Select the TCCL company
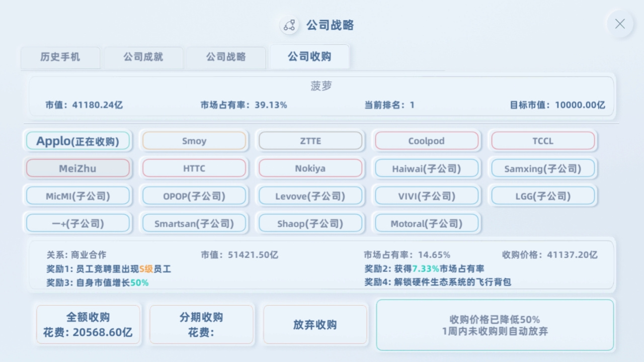The image size is (644, 362). [543, 141]
